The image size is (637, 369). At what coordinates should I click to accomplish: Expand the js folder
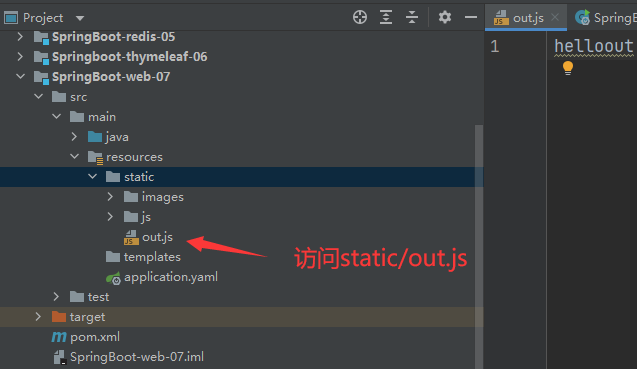click(110, 217)
